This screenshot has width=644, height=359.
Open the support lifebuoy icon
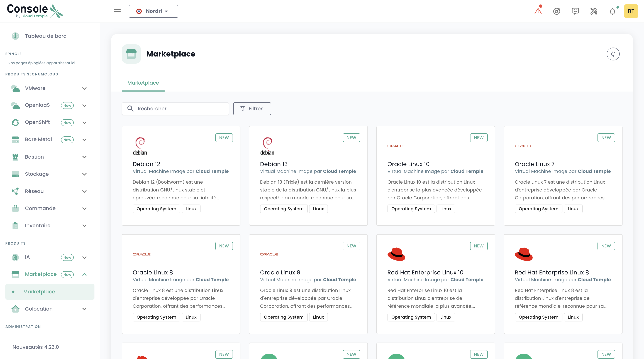coord(557,11)
